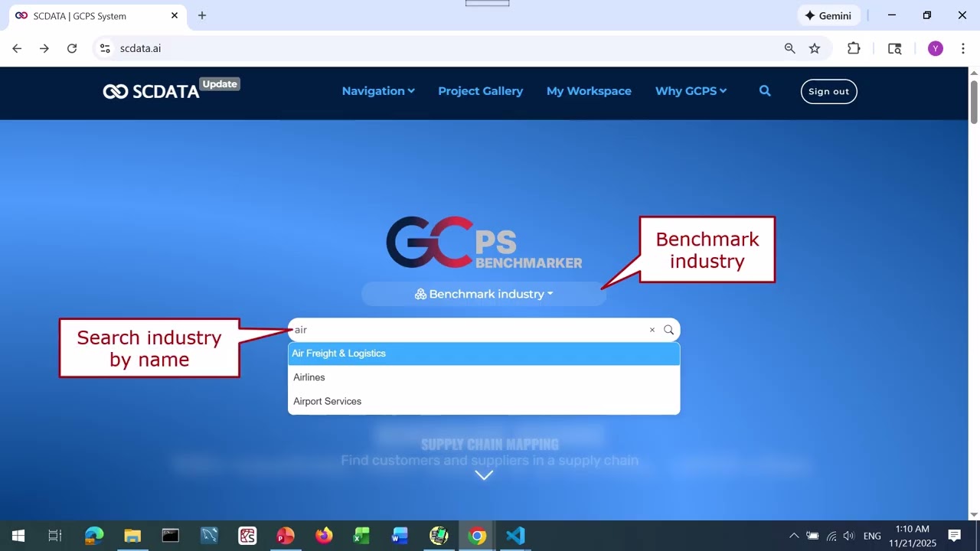The width and height of the screenshot is (980, 551).
Task: Open the Windows Start menu
Action: point(18,536)
